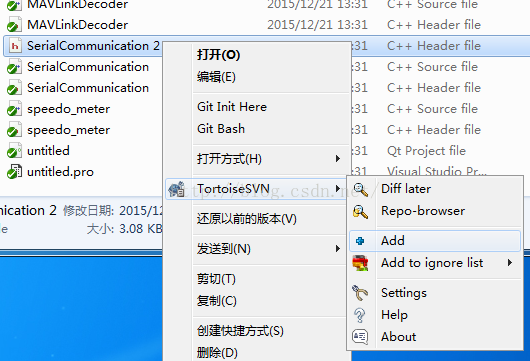Click the MAVLinkDecoder 2015/12/21 13:31 header date

tap(317, 25)
